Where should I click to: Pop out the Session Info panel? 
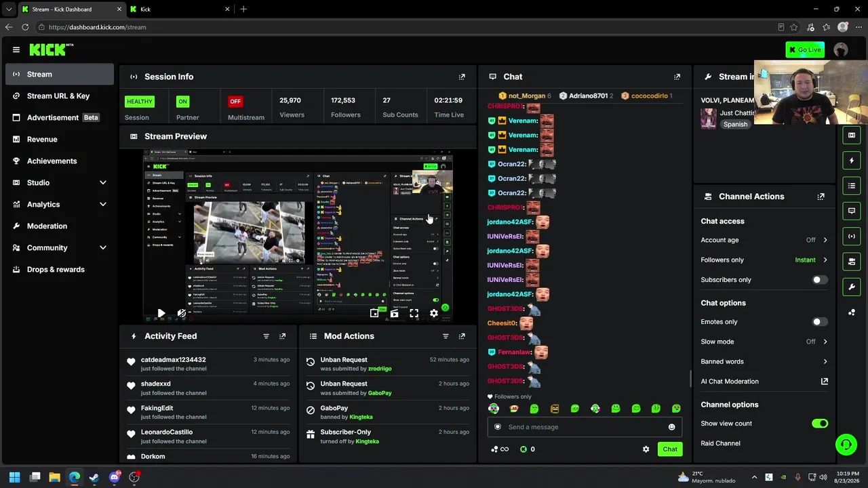click(x=462, y=77)
